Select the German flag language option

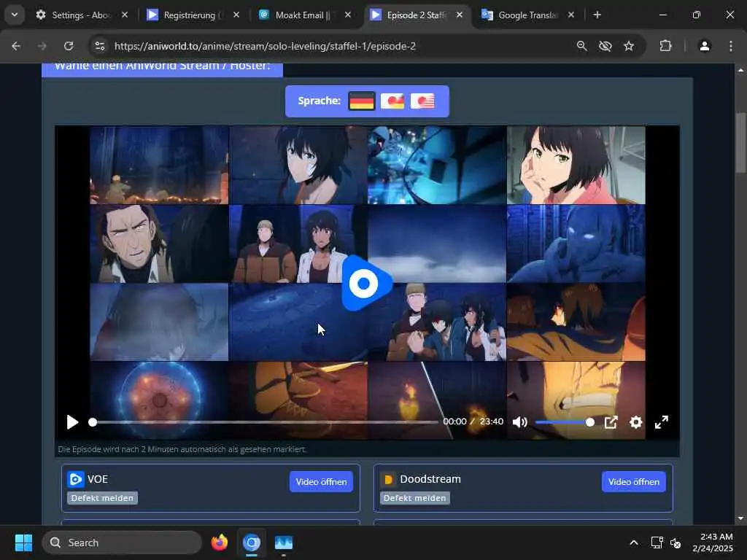coord(362,101)
